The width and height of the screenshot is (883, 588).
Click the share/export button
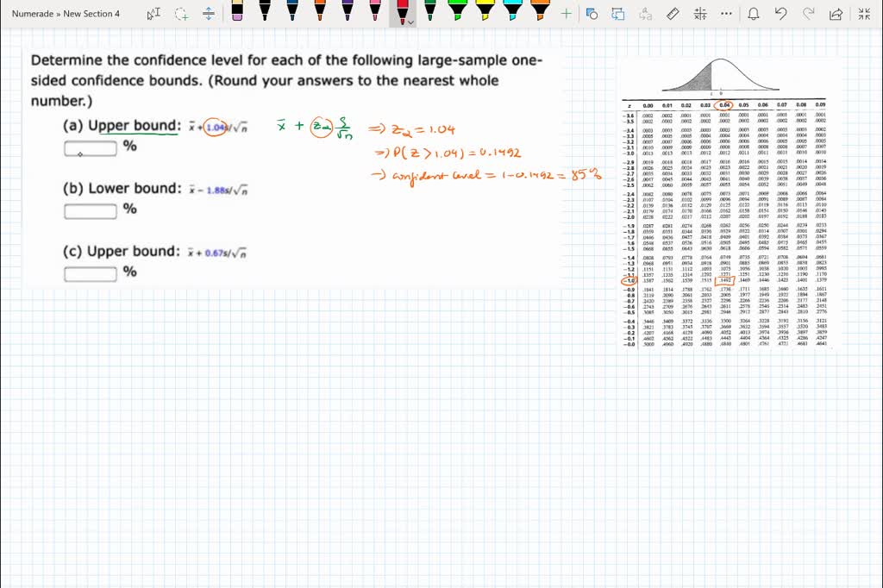click(x=836, y=14)
